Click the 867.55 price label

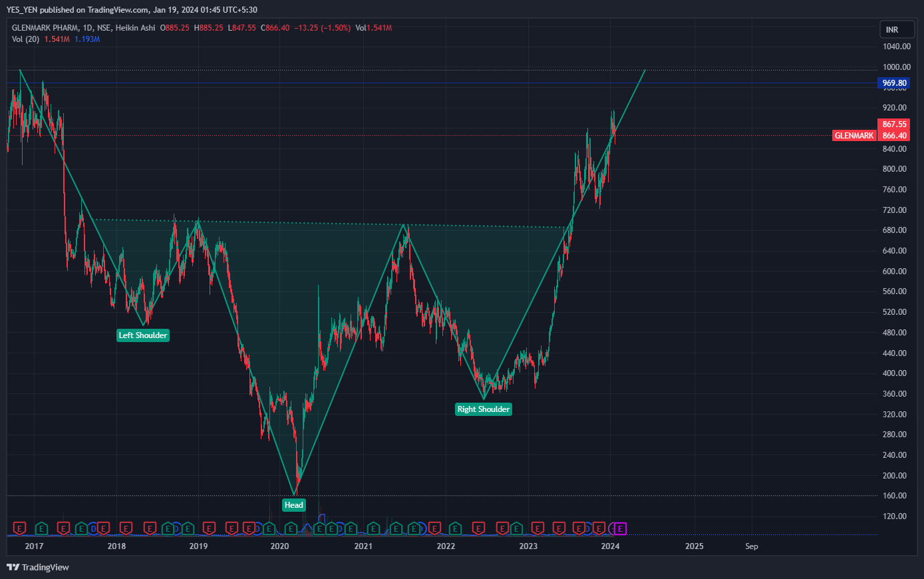(x=895, y=124)
